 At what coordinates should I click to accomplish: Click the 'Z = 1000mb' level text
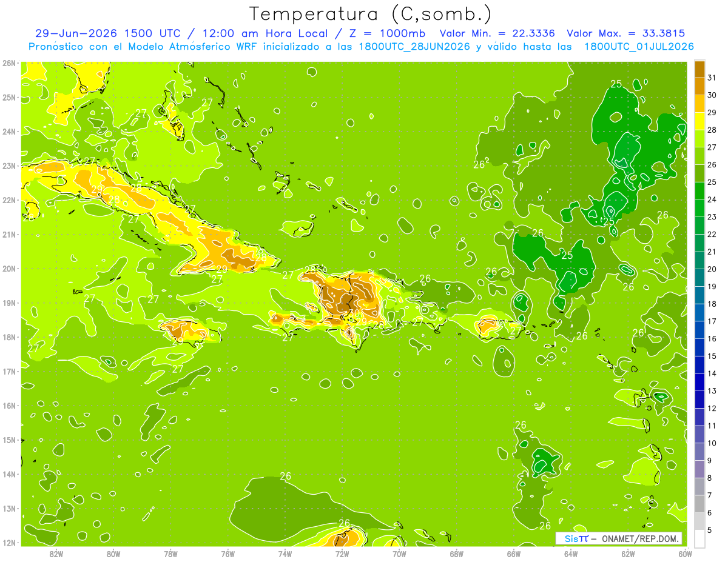(x=386, y=33)
